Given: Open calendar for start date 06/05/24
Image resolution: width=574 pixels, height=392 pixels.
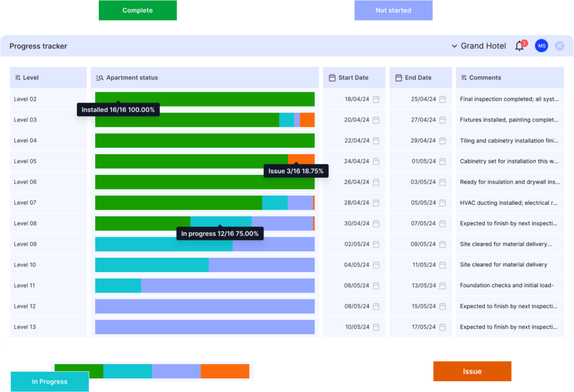Looking at the screenshot, I should pos(376,286).
